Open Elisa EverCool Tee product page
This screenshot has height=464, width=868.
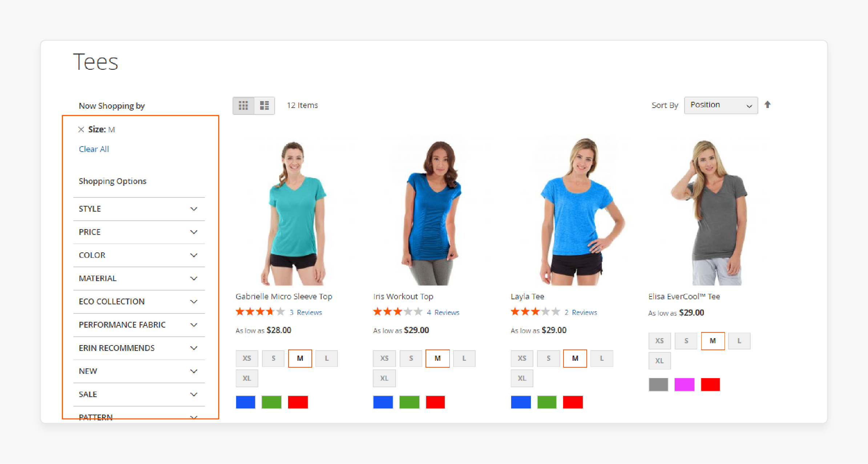click(x=684, y=297)
